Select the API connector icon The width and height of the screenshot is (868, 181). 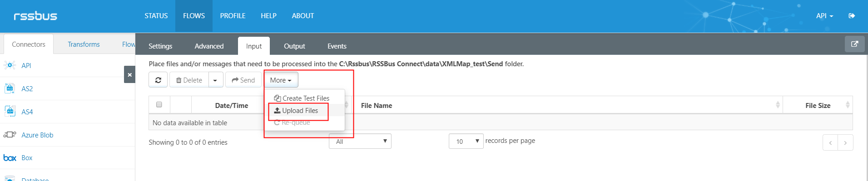(x=10, y=65)
